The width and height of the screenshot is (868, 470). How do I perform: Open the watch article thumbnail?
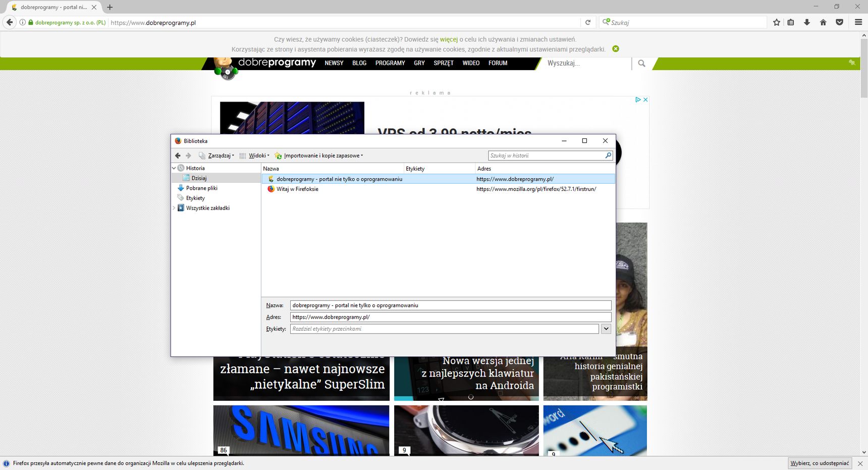click(466, 430)
